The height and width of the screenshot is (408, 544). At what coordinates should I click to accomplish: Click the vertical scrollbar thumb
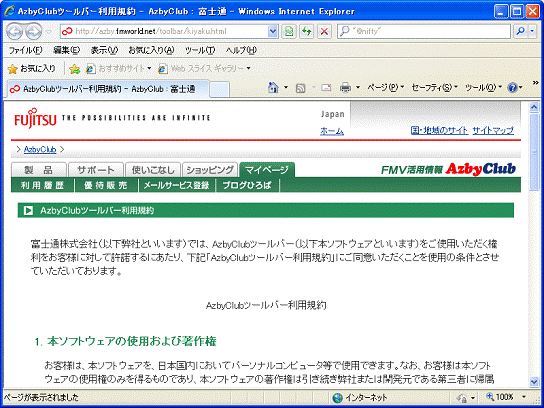tap(534, 152)
